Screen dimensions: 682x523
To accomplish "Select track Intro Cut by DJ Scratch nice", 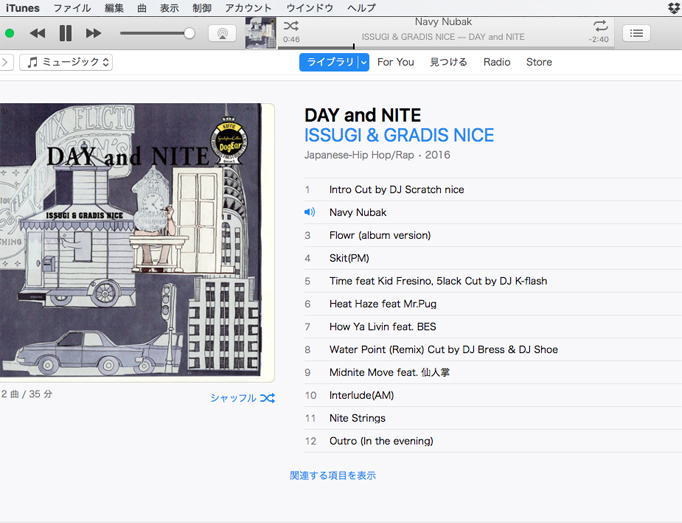I will pos(493,190).
